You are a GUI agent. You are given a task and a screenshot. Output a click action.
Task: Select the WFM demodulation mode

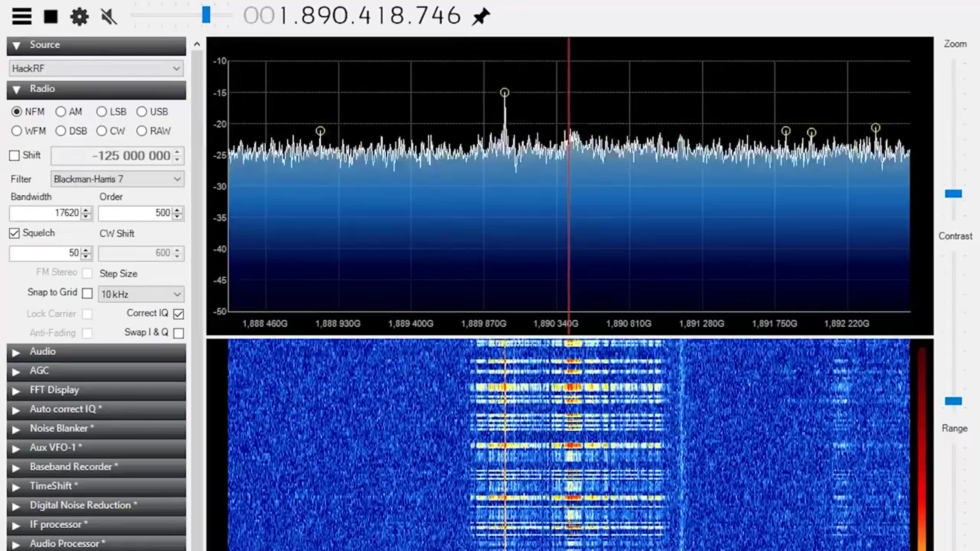pos(17,131)
